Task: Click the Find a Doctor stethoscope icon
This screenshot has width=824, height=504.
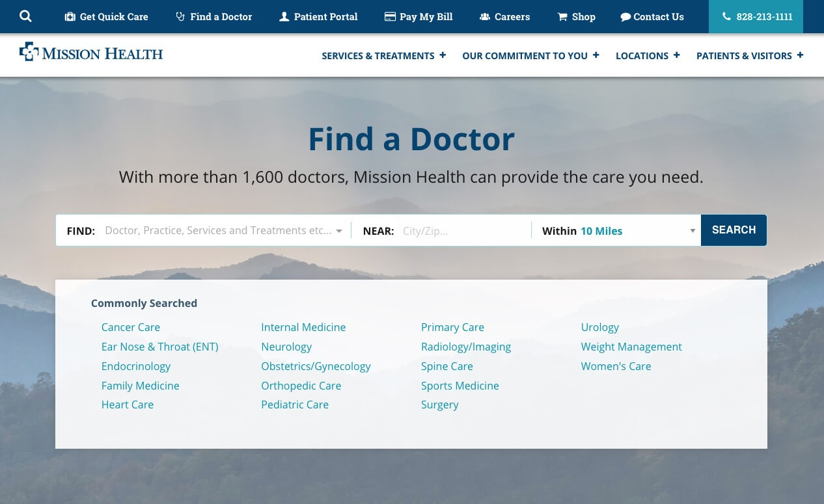Action: 180,17
